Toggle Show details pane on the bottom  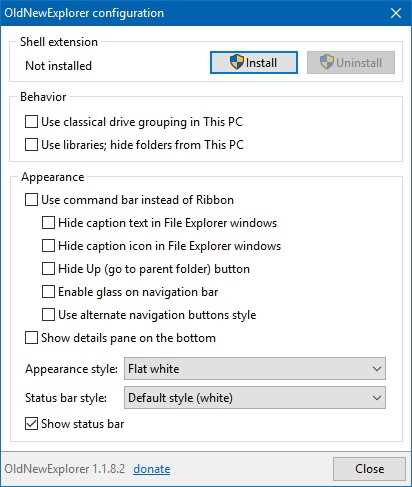click(31, 338)
